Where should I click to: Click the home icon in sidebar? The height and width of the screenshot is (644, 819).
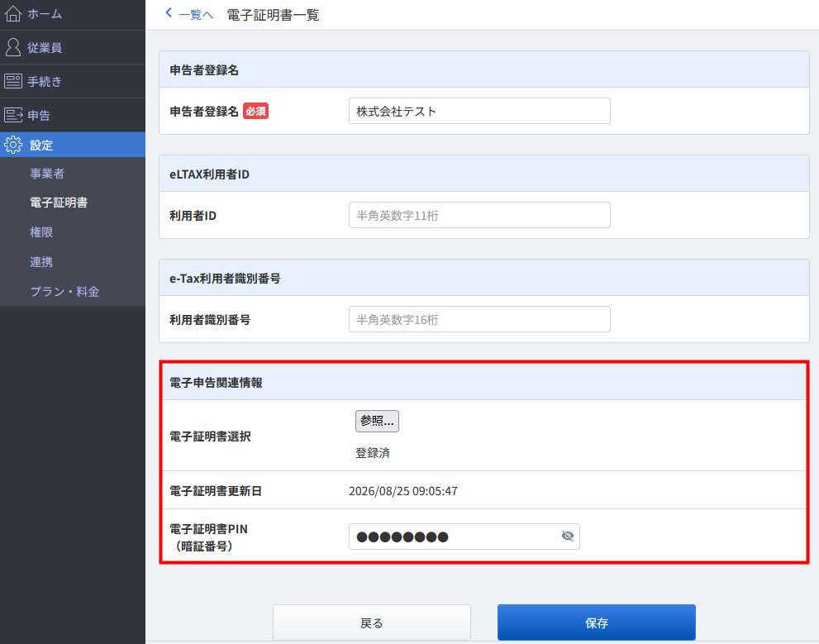13,14
